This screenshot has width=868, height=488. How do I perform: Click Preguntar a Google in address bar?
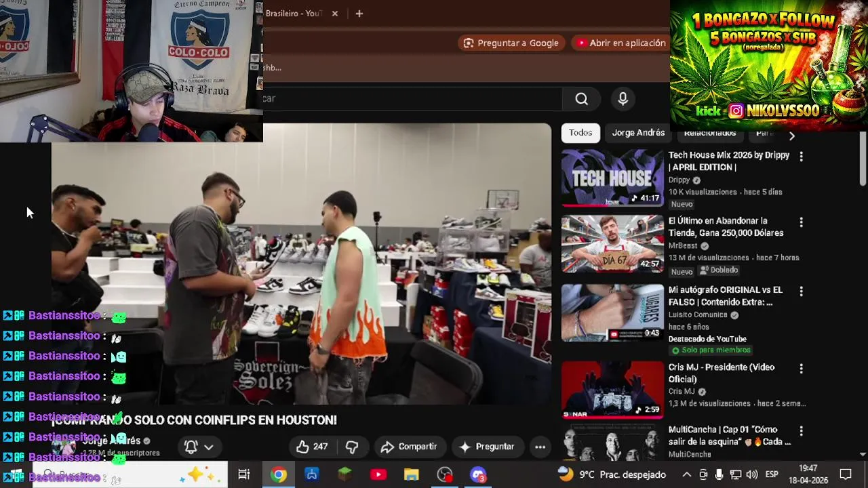511,43
